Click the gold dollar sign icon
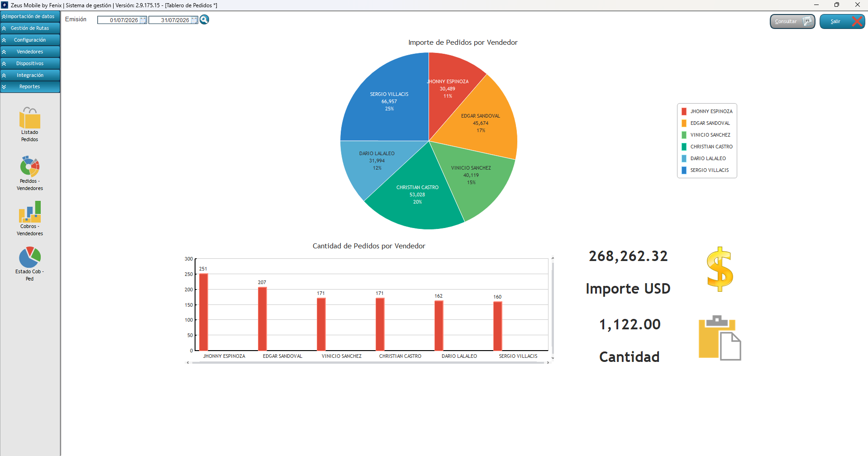 click(x=720, y=269)
